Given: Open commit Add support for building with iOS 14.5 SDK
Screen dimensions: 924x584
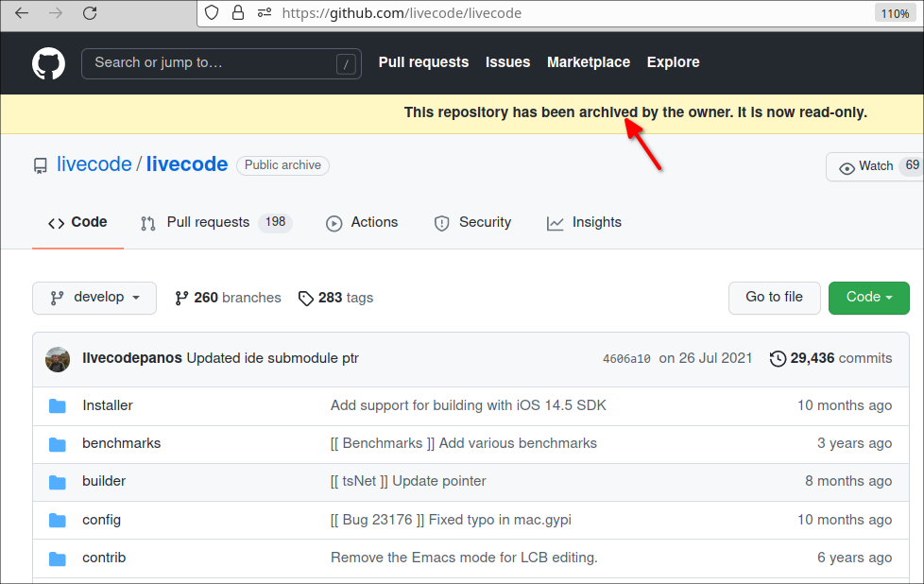Looking at the screenshot, I should [x=469, y=405].
